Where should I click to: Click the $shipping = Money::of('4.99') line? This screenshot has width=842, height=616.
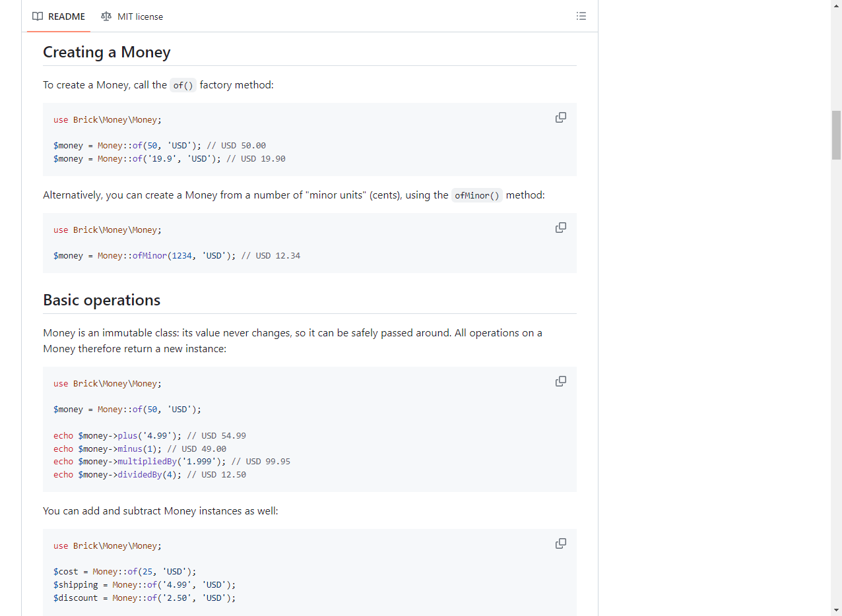point(145,585)
